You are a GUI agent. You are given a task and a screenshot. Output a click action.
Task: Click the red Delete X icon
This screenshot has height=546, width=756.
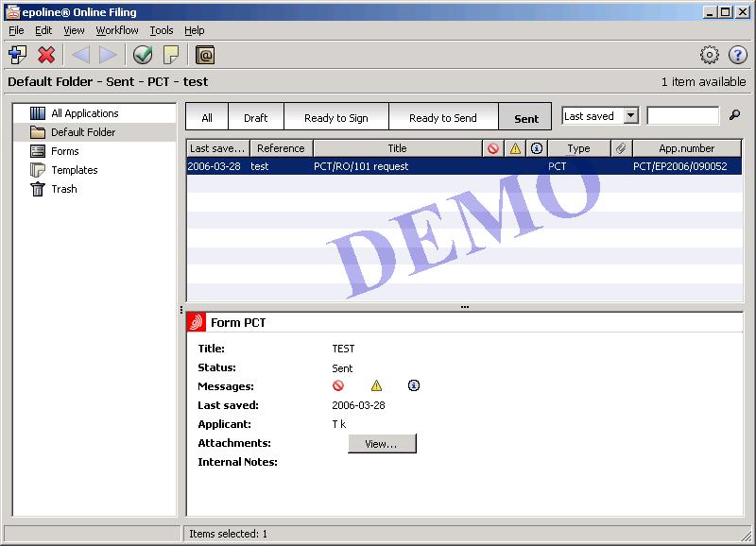coord(46,55)
